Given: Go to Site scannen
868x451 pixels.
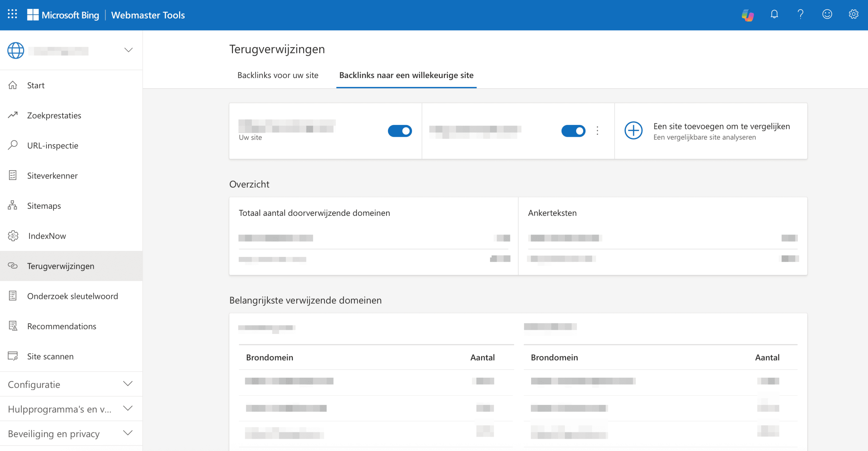Looking at the screenshot, I should tap(71, 356).
